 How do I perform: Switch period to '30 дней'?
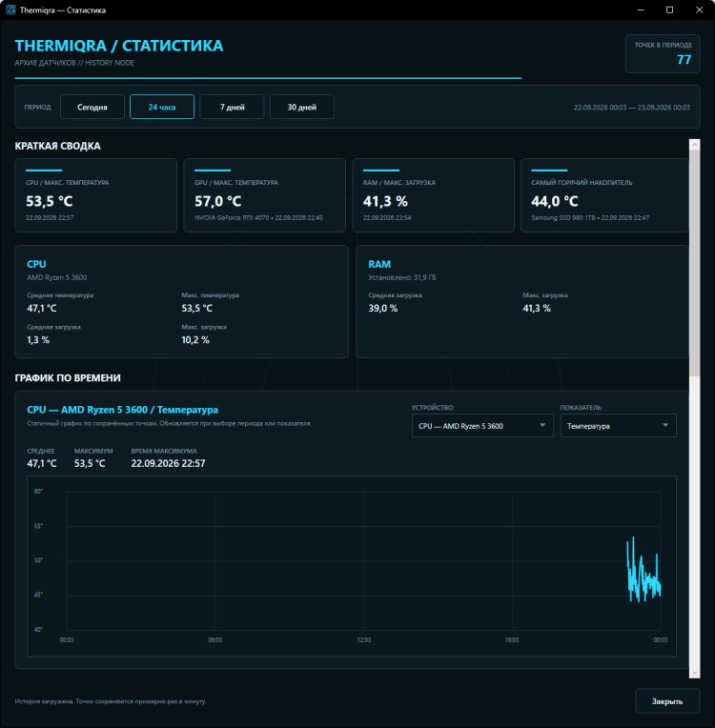pos(302,107)
